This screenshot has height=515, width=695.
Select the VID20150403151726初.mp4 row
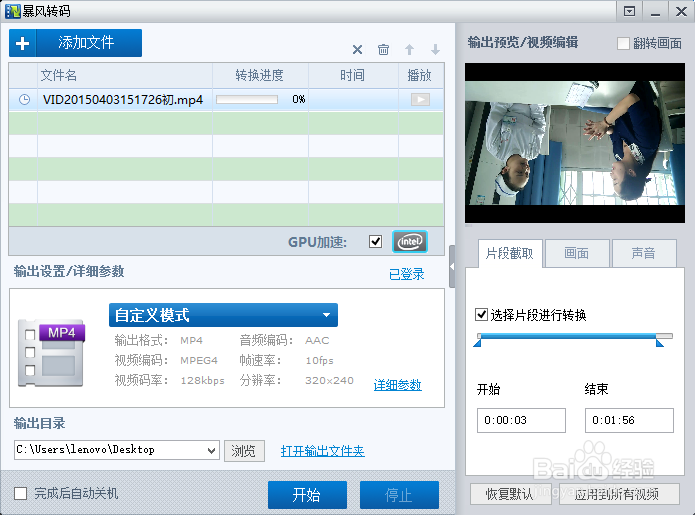tap(226, 100)
